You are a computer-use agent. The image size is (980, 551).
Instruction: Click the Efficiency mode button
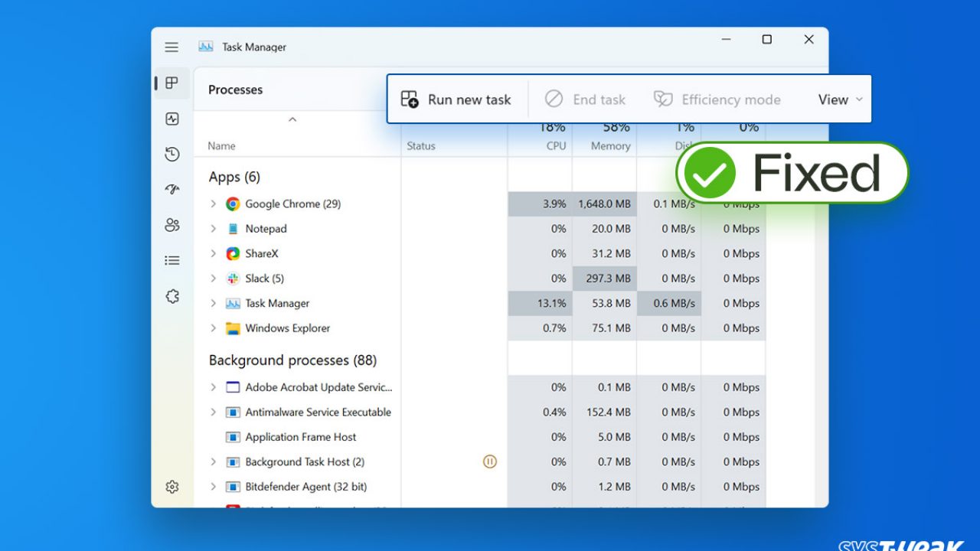[717, 99]
